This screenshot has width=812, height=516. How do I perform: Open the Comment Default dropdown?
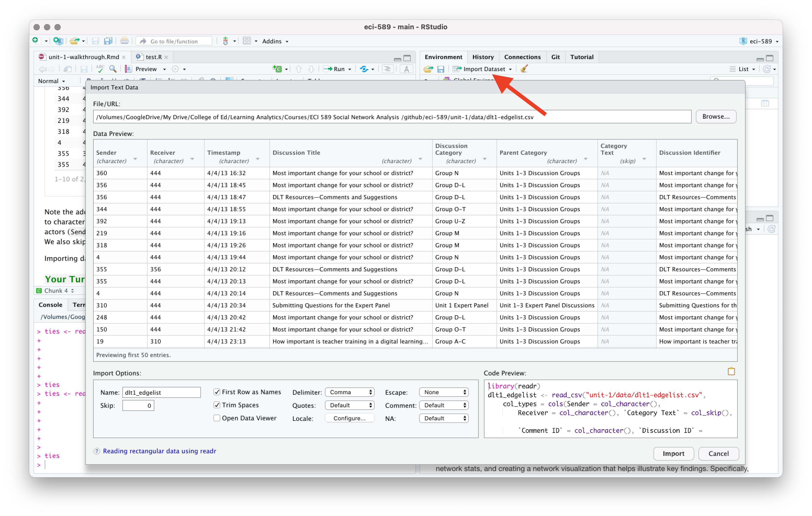pos(444,405)
